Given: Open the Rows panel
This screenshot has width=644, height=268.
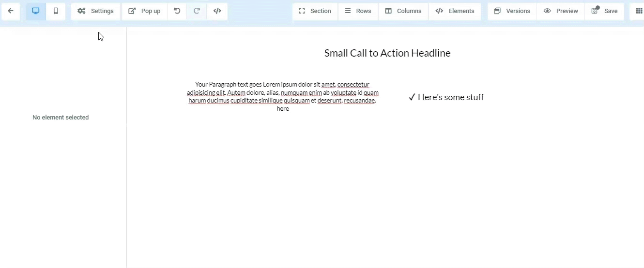Looking at the screenshot, I should tap(358, 11).
